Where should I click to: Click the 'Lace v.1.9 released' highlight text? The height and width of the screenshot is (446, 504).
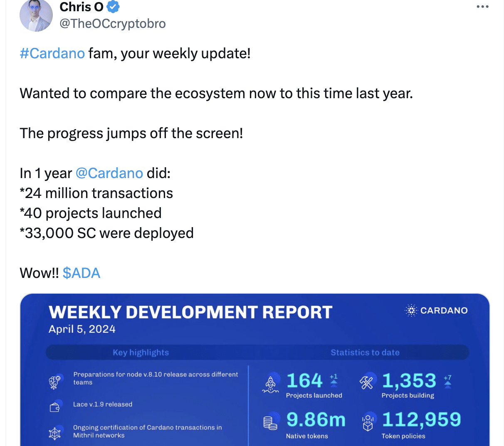pyautogui.click(x=103, y=404)
